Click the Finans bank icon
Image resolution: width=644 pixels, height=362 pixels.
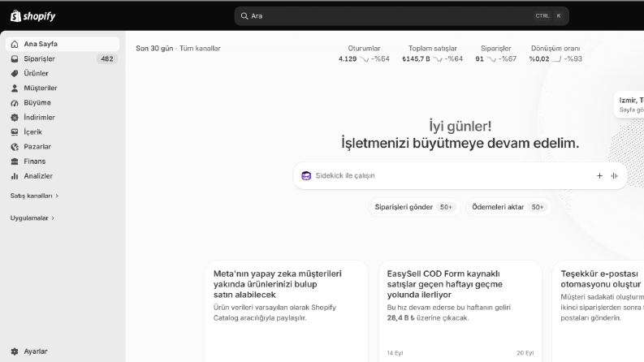(15, 162)
